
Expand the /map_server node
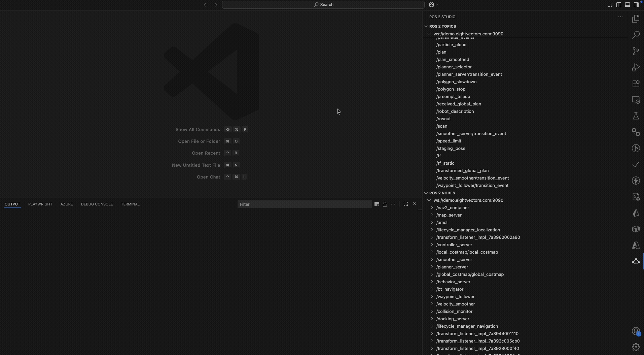click(x=432, y=215)
